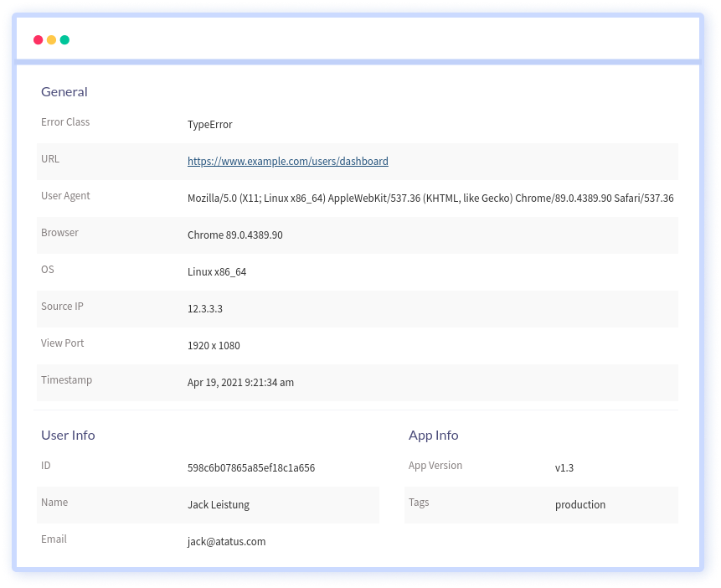
Task: Click the Tags row label
Action: coord(419,503)
